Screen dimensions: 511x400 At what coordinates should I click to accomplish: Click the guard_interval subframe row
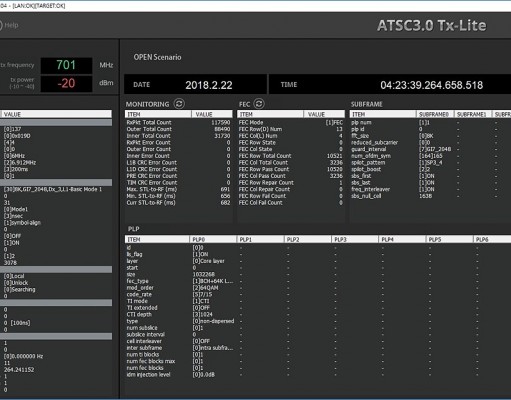click(x=430, y=149)
